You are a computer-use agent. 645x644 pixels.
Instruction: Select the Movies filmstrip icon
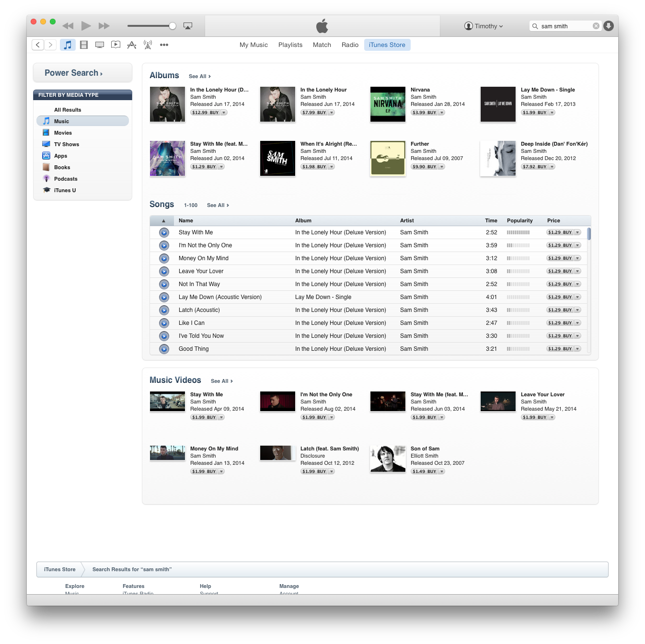point(84,45)
